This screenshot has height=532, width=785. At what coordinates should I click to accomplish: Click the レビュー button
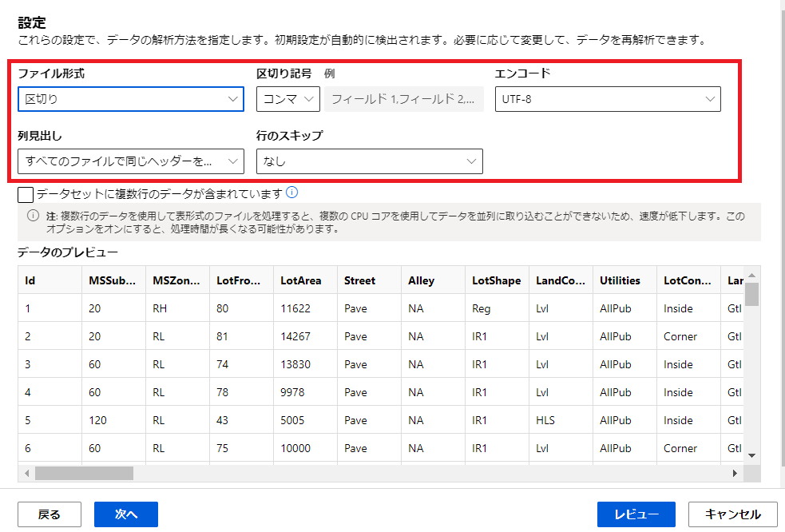point(636,514)
